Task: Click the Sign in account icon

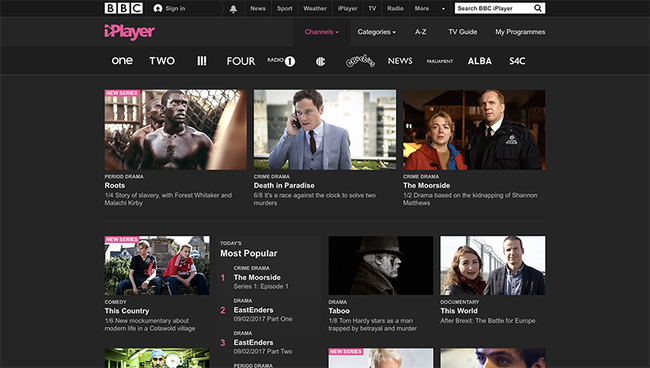Action: pos(158,8)
